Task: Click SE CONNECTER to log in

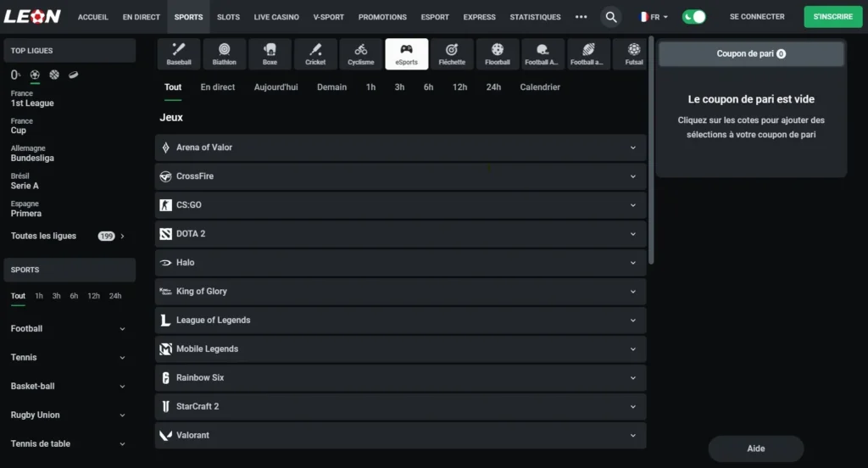Action: (x=757, y=17)
